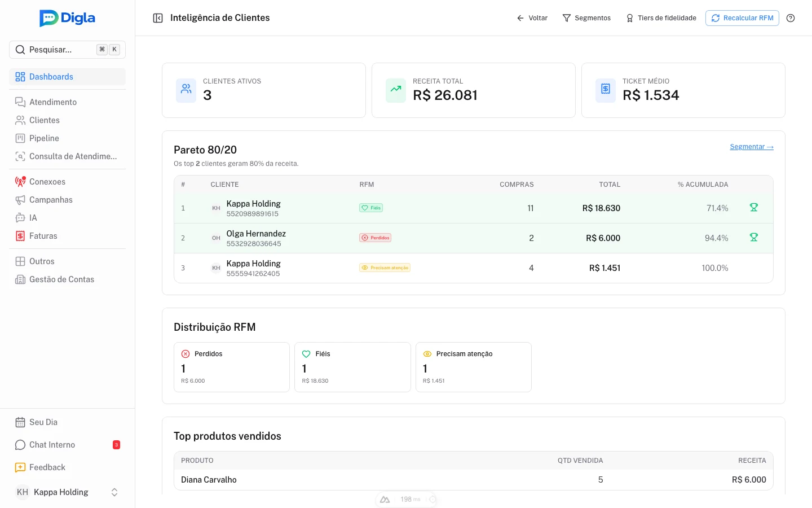Open the Conexoes sidebar item
This screenshot has height=508, width=812.
click(x=67, y=182)
